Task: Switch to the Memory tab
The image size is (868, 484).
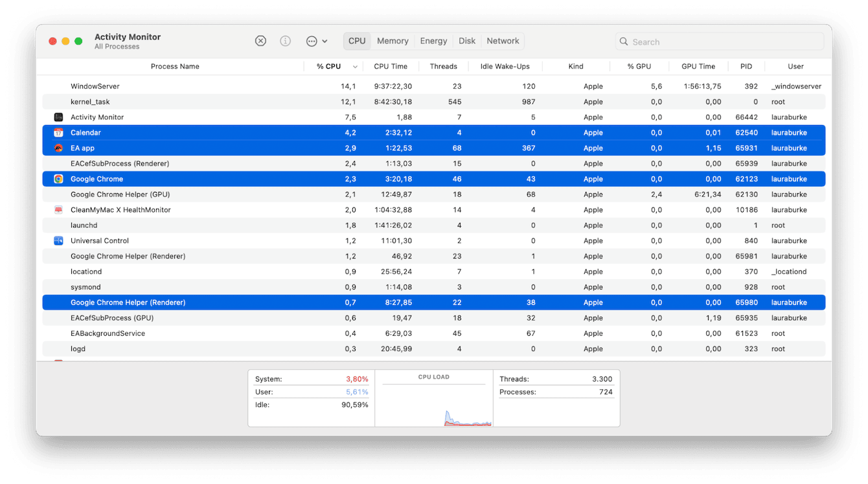Action: coord(393,41)
